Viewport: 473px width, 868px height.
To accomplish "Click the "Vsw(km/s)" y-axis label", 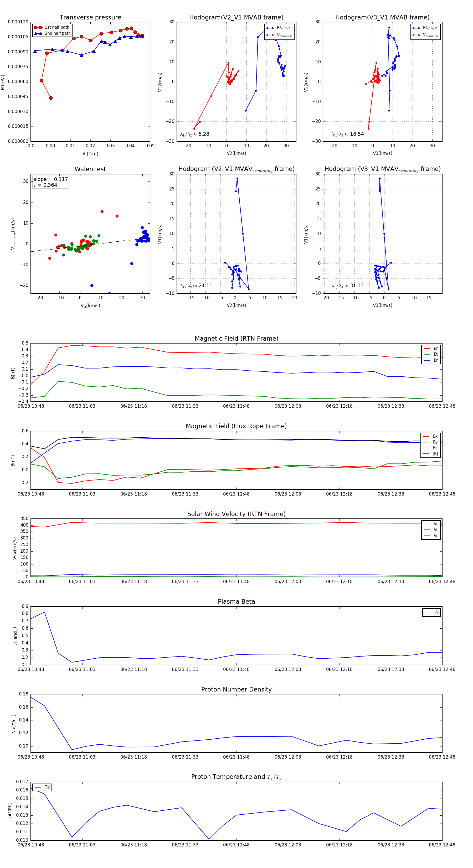I will point(14,548).
